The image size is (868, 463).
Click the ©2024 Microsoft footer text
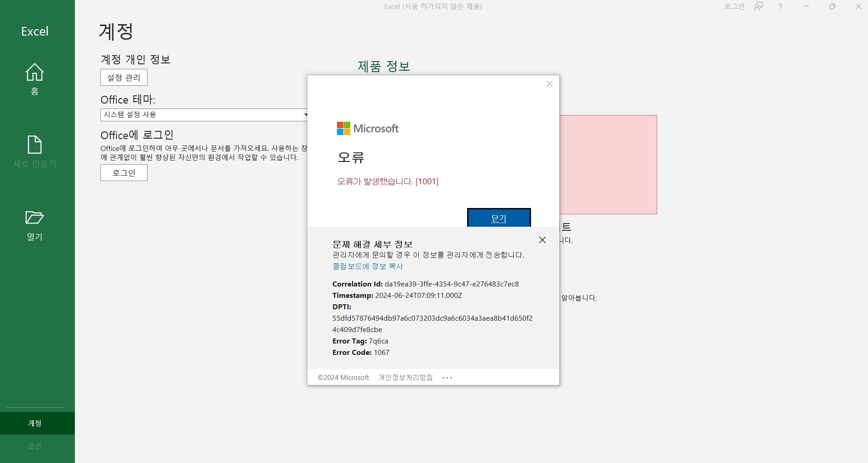point(343,378)
